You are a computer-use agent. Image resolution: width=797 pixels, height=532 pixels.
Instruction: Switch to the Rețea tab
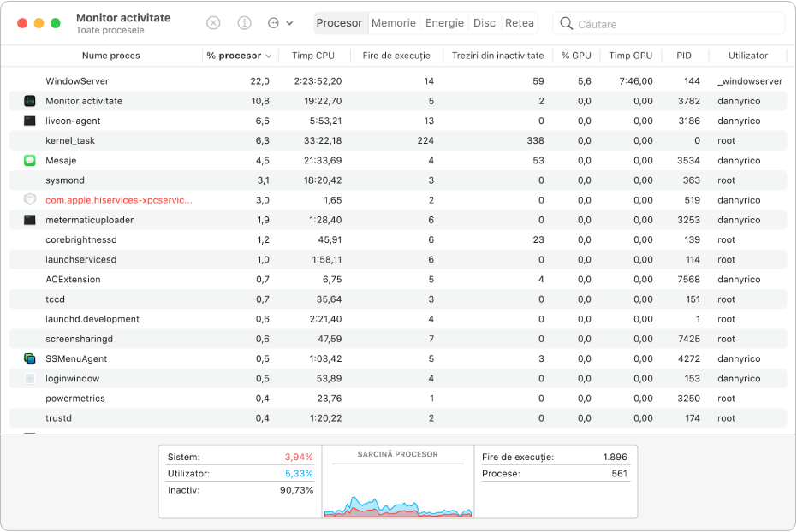520,23
